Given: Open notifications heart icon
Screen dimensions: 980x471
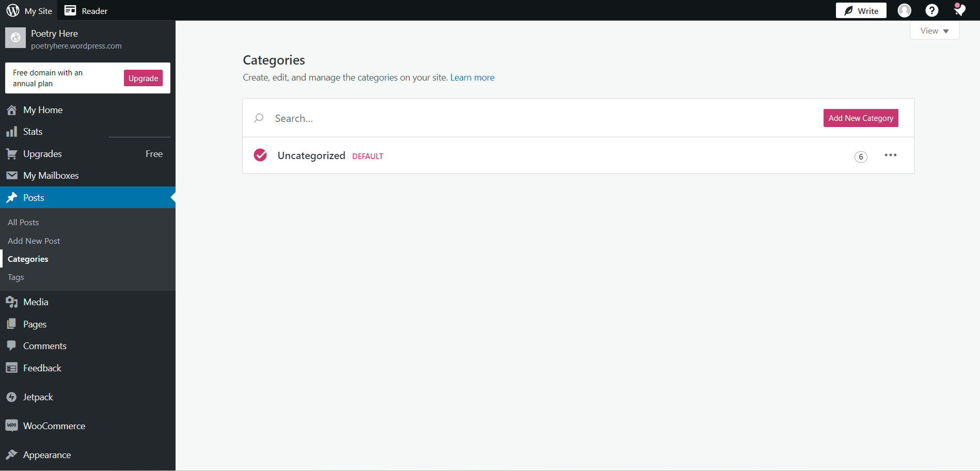Looking at the screenshot, I should pos(959,10).
